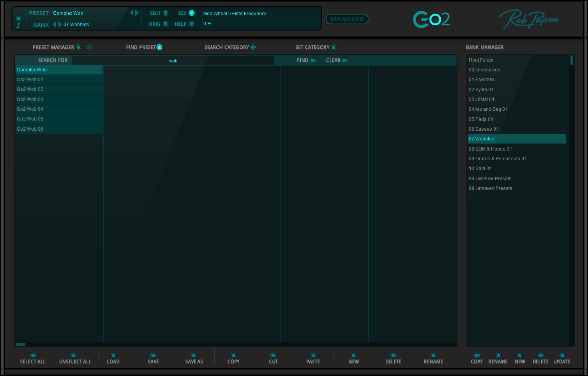588x376 pixels.
Task: Select the 04 Arp and Seq 01 bank
Action: (x=517, y=109)
